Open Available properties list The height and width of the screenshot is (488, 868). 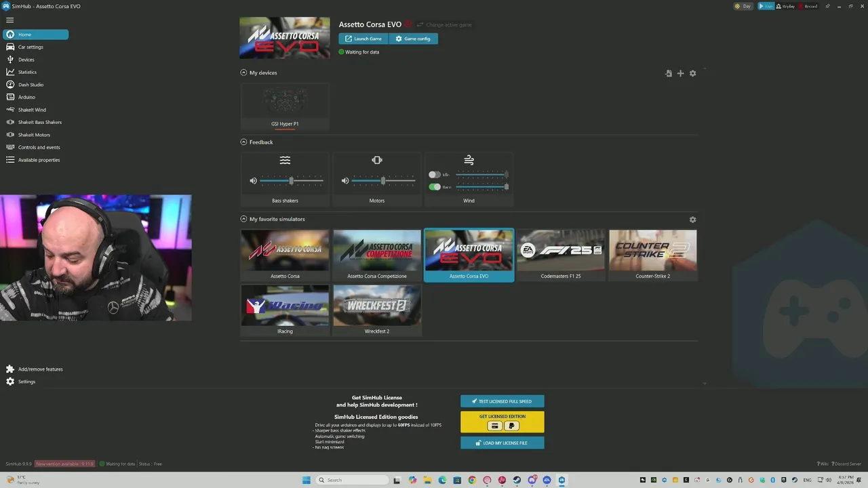click(39, 160)
